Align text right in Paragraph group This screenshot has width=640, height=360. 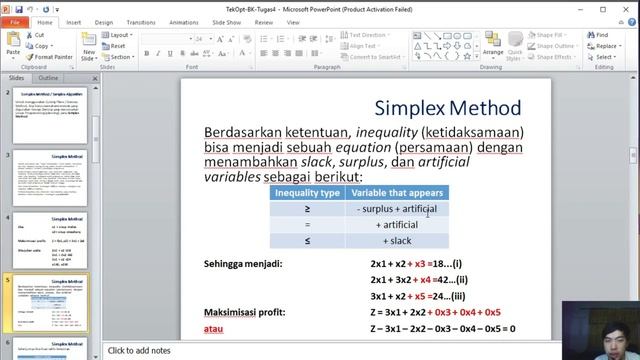pyautogui.click(x=287, y=53)
